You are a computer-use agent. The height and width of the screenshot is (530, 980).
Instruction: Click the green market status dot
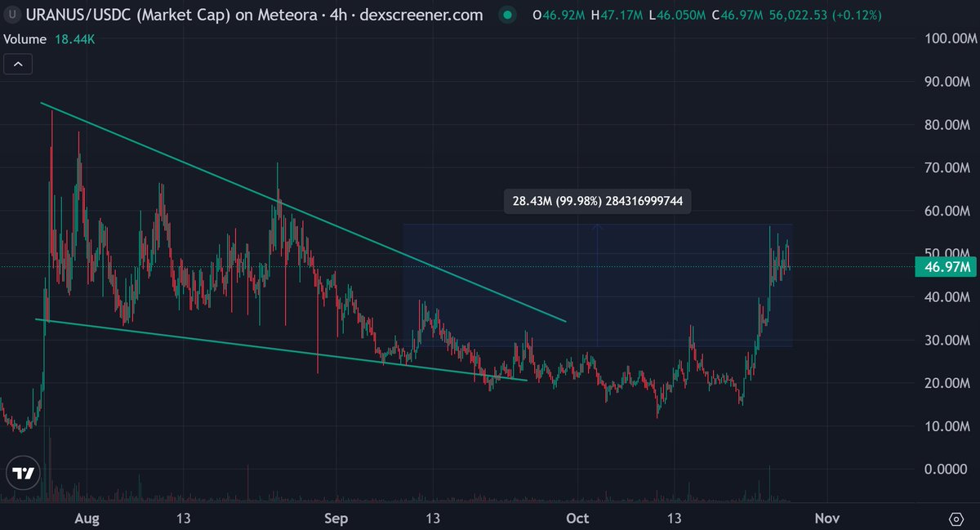click(x=507, y=15)
